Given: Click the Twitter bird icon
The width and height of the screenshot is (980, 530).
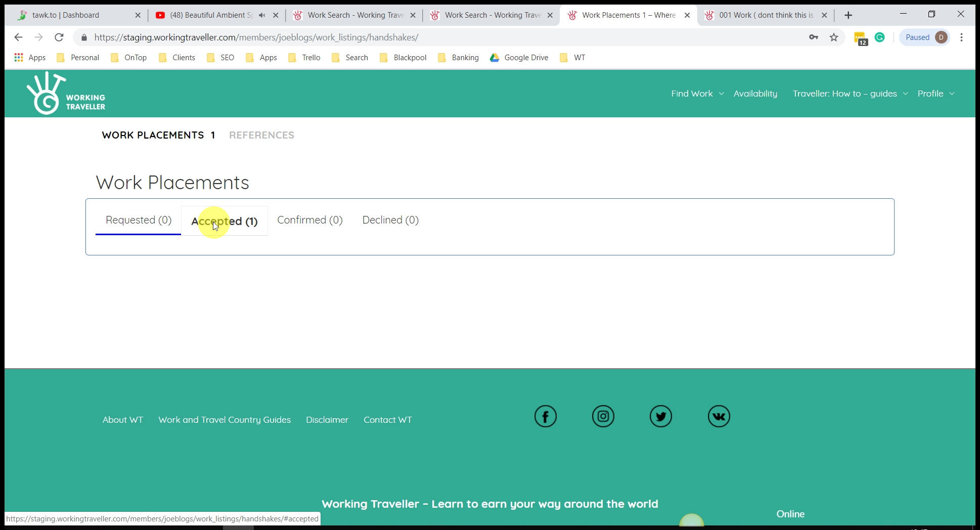Looking at the screenshot, I should [660, 417].
